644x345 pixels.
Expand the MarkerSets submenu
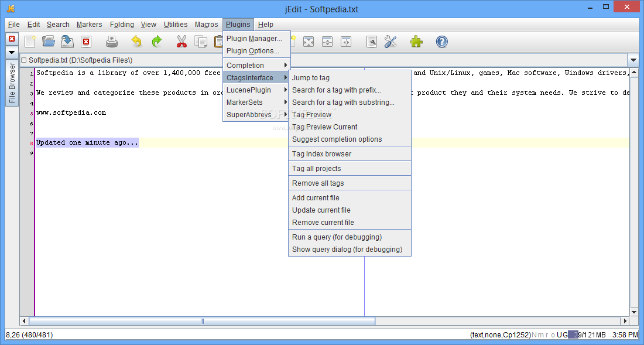[256, 103]
